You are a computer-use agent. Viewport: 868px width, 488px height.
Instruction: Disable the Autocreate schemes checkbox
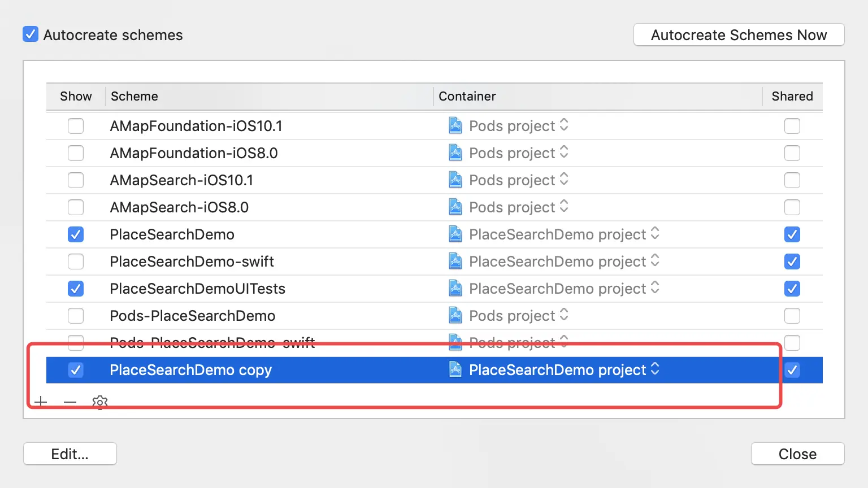pyautogui.click(x=31, y=34)
